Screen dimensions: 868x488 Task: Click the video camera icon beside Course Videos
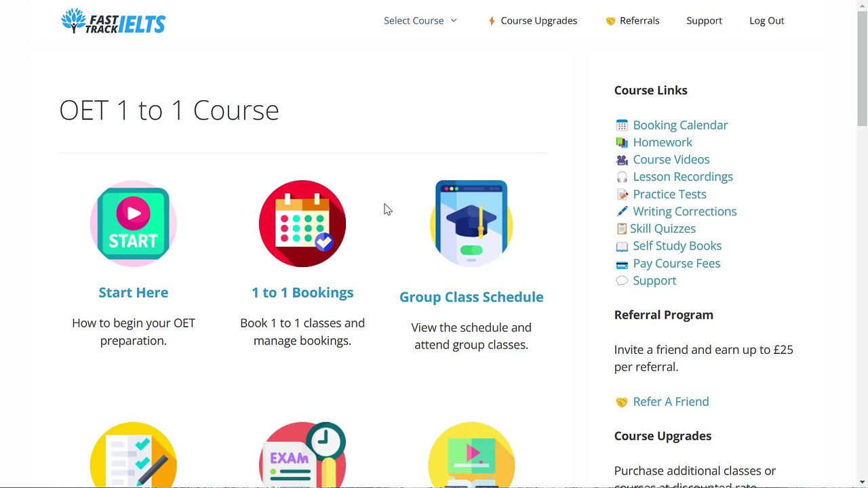point(622,160)
